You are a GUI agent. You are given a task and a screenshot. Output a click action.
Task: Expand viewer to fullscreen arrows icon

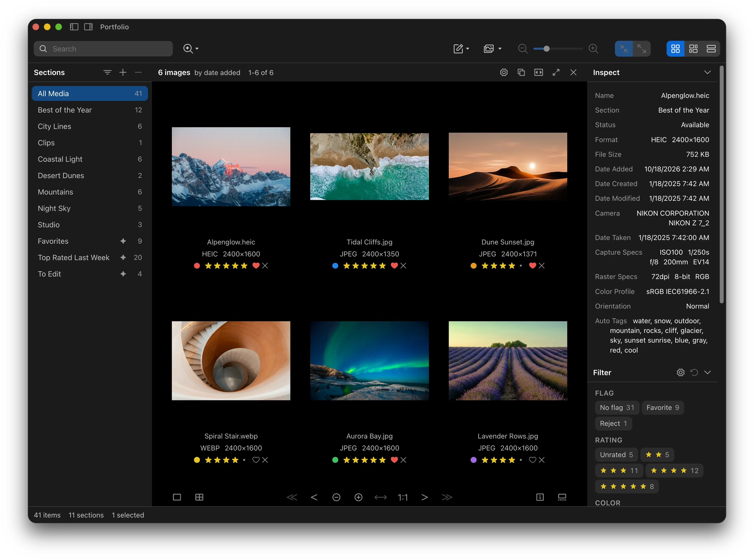[x=556, y=72]
